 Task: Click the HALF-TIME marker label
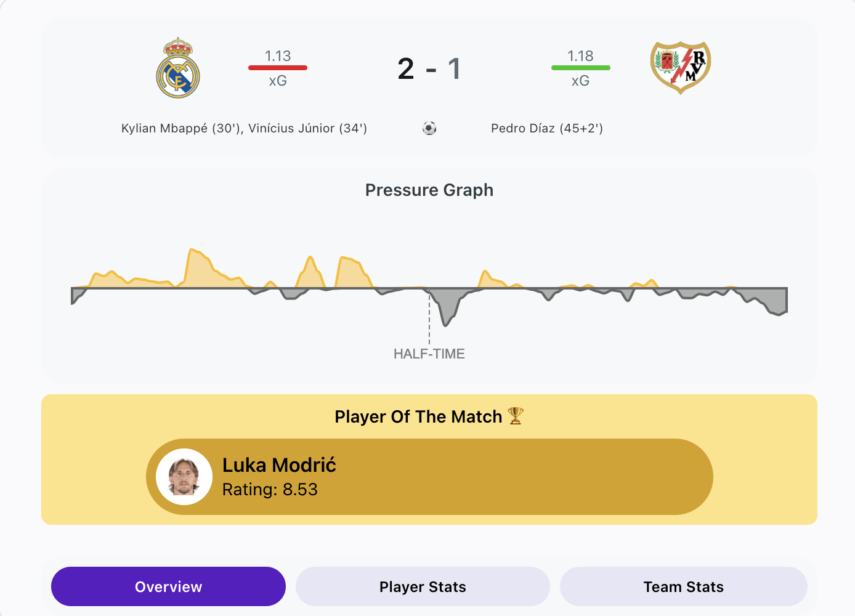(x=429, y=354)
